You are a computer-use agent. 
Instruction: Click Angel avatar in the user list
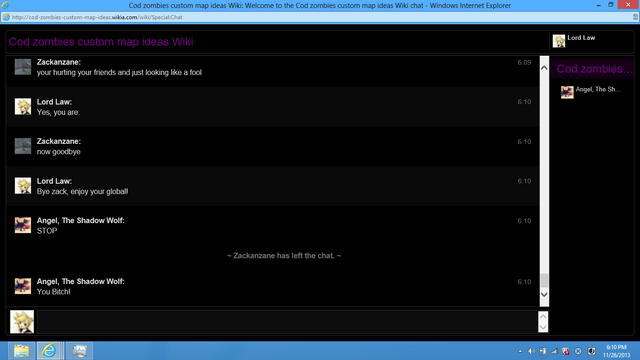coord(567,92)
